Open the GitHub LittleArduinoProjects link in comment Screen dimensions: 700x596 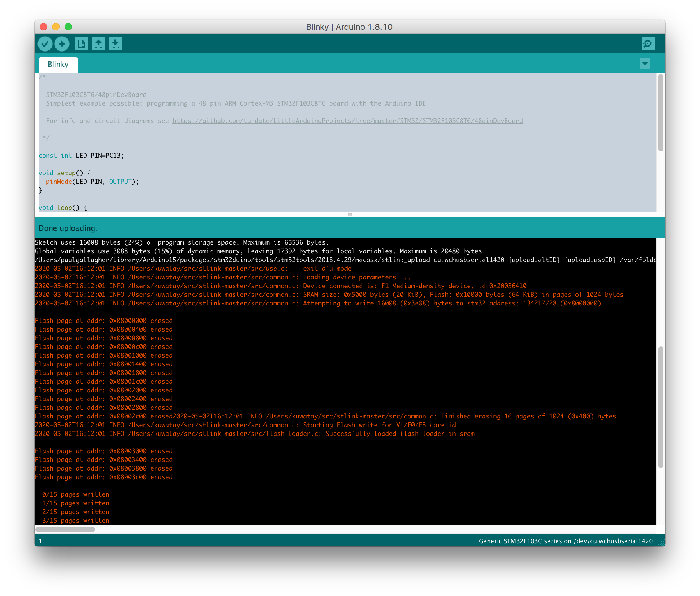click(348, 120)
